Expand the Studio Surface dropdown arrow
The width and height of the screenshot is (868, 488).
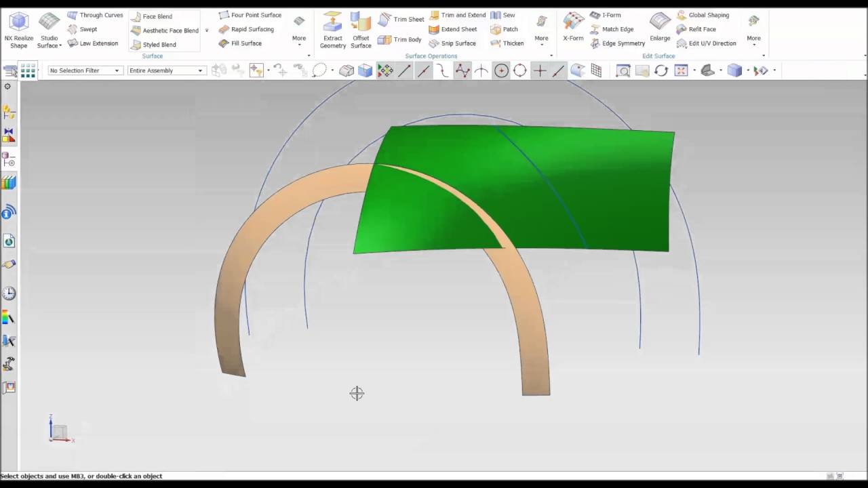[x=60, y=46]
